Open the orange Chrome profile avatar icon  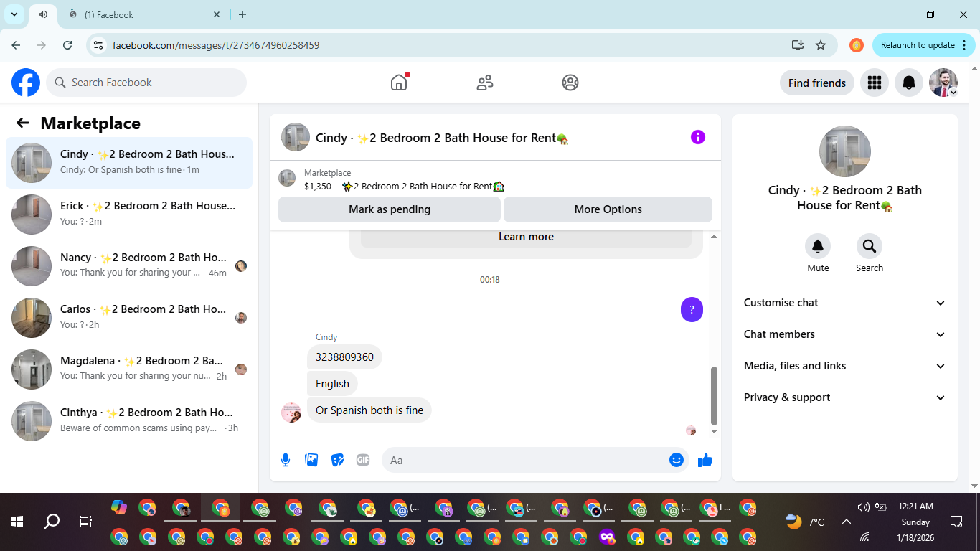(857, 45)
